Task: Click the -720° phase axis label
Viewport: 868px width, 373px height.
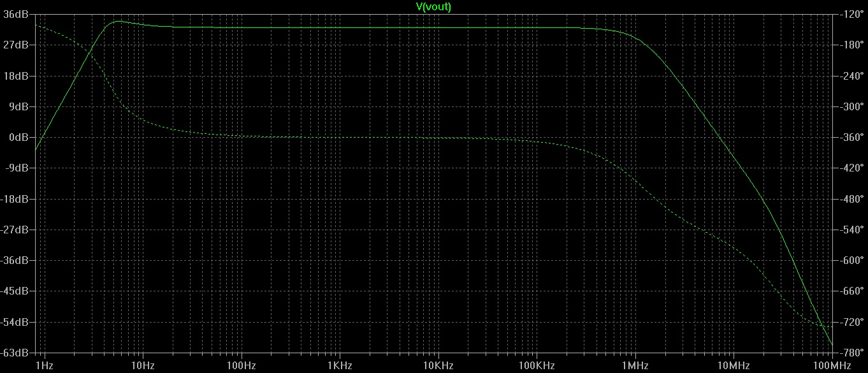Action: pyautogui.click(x=852, y=322)
